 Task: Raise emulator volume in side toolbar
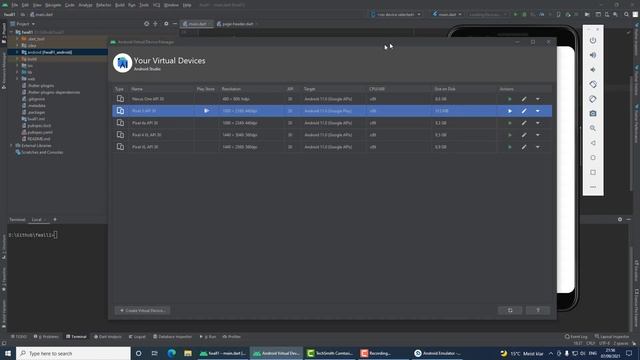[x=593, y=55]
